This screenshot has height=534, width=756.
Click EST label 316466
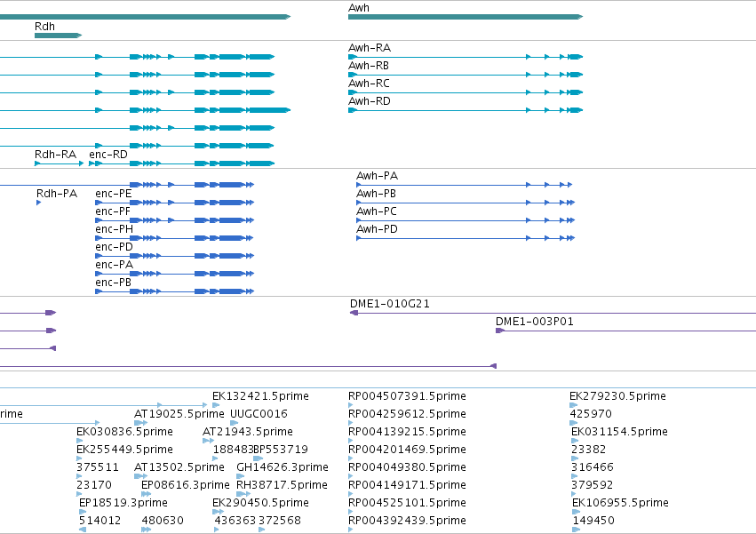pyautogui.click(x=592, y=467)
